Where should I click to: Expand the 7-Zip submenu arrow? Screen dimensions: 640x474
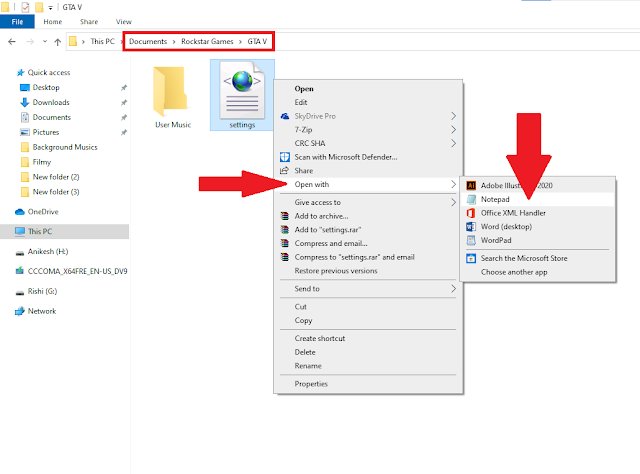tap(453, 130)
